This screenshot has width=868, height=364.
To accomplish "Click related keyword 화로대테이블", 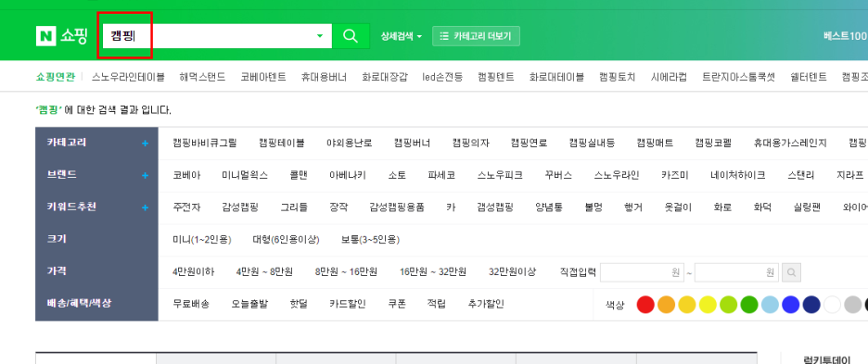I will pos(556,77).
